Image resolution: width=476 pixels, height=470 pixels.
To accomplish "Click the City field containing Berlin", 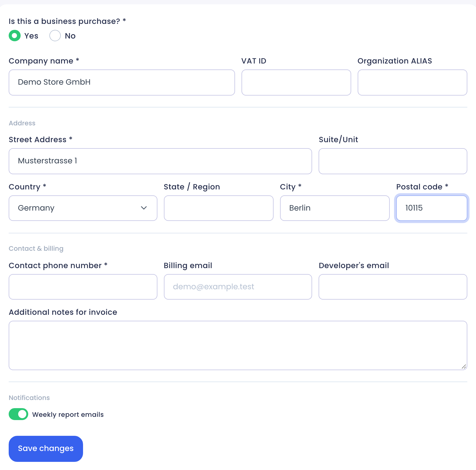I will pyautogui.click(x=335, y=208).
